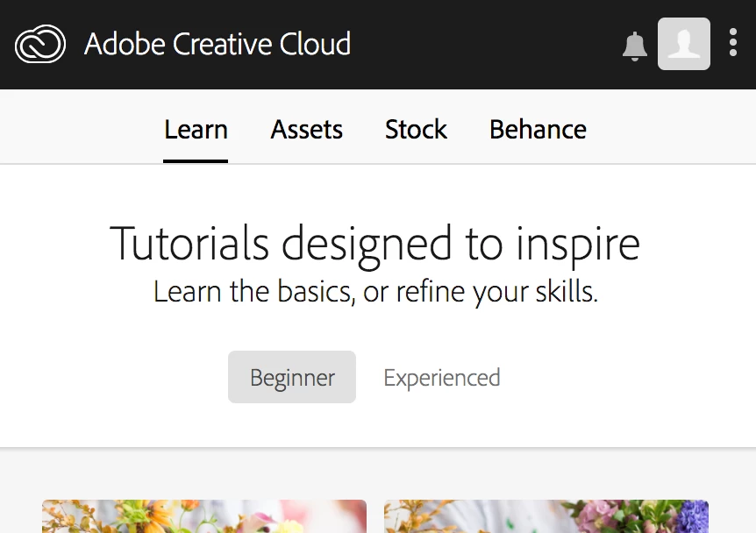
Task: Select the Beginner level toggle
Action: (292, 377)
